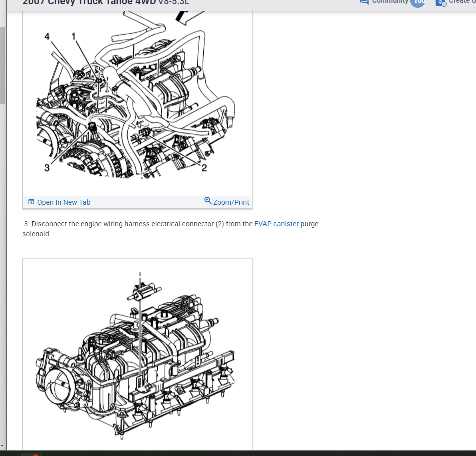Click step 3 text 'Disconnect the engine wiring harness'
This screenshot has height=456, width=476.
click(91, 224)
